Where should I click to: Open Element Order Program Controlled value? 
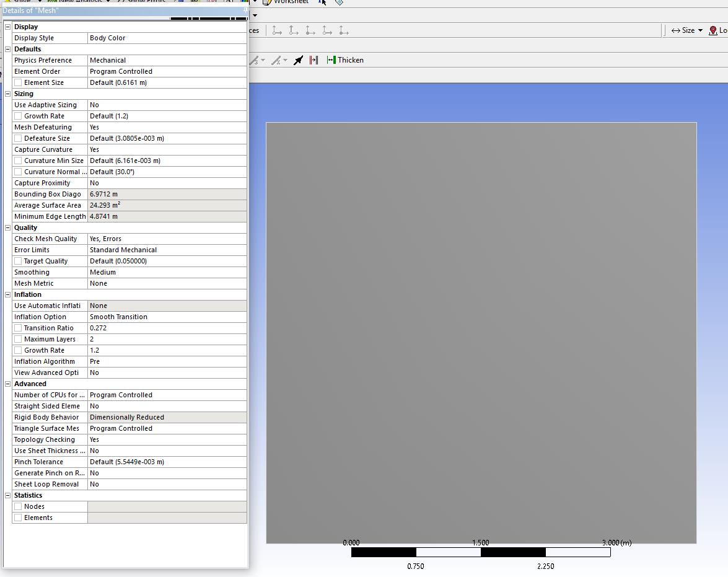point(167,71)
